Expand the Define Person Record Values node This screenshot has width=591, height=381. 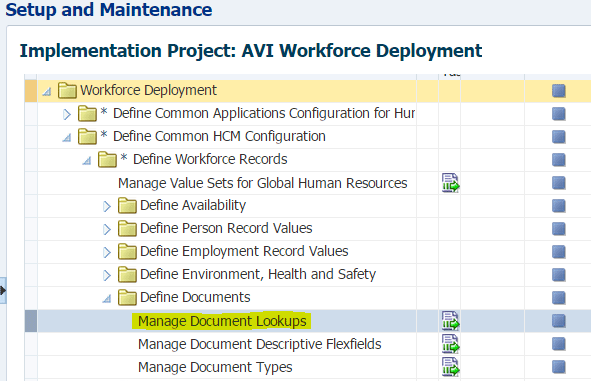(107, 229)
